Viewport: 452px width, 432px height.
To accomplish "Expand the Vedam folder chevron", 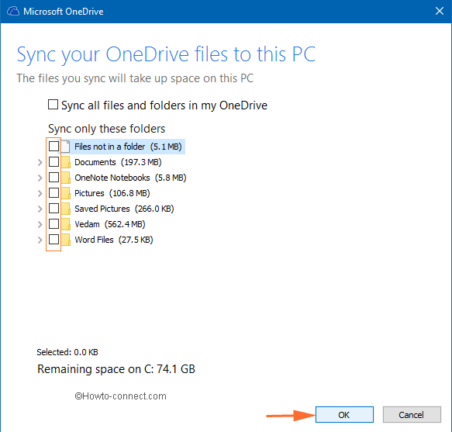I will click(40, 224).
